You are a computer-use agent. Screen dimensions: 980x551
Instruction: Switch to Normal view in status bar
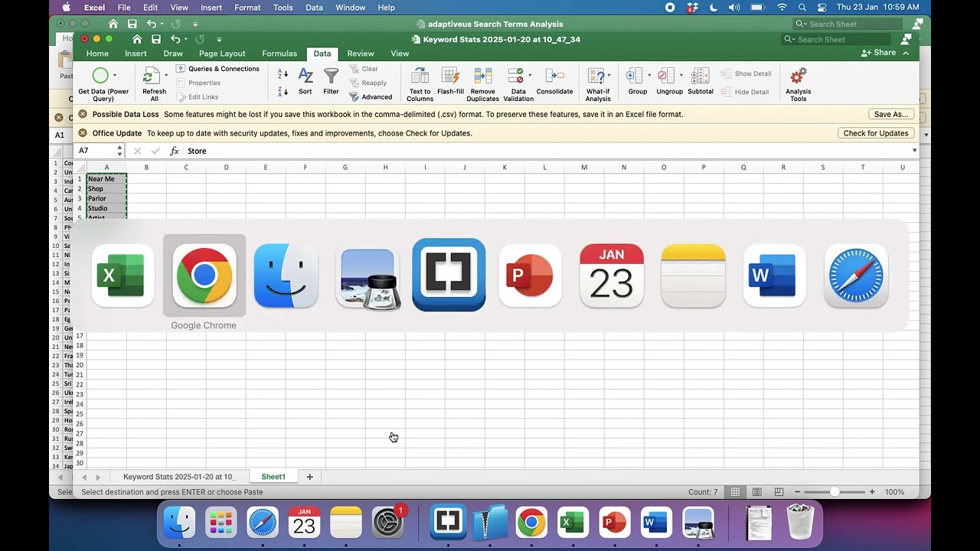(735, 492)
